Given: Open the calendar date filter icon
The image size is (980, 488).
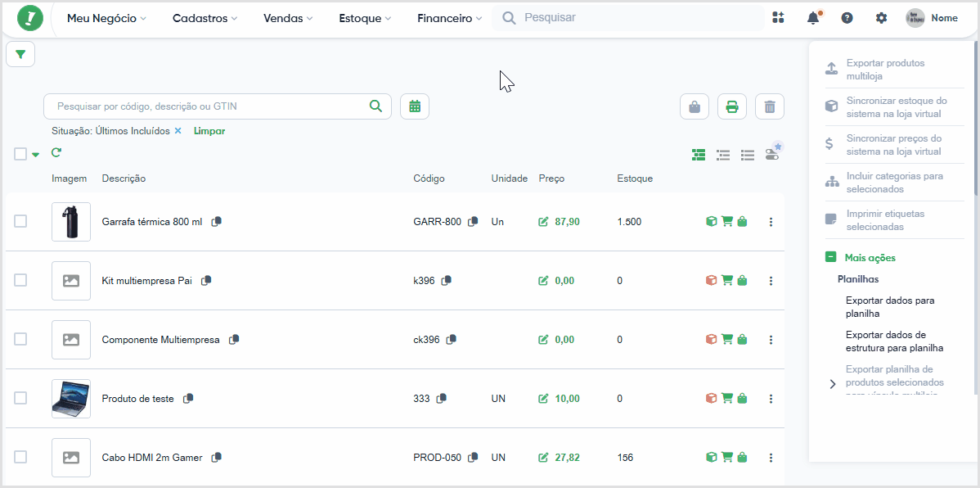Looking at the screenshot, I should coord(415,106).
